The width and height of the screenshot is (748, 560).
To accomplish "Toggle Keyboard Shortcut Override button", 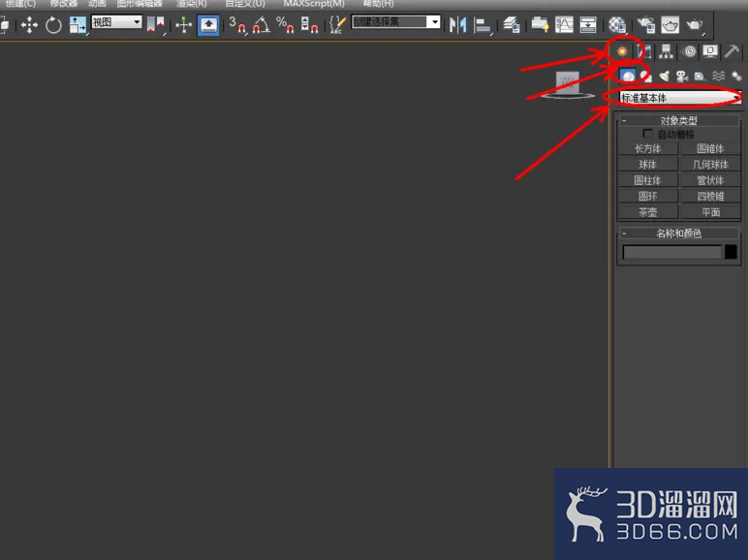I will pos(208,25).
